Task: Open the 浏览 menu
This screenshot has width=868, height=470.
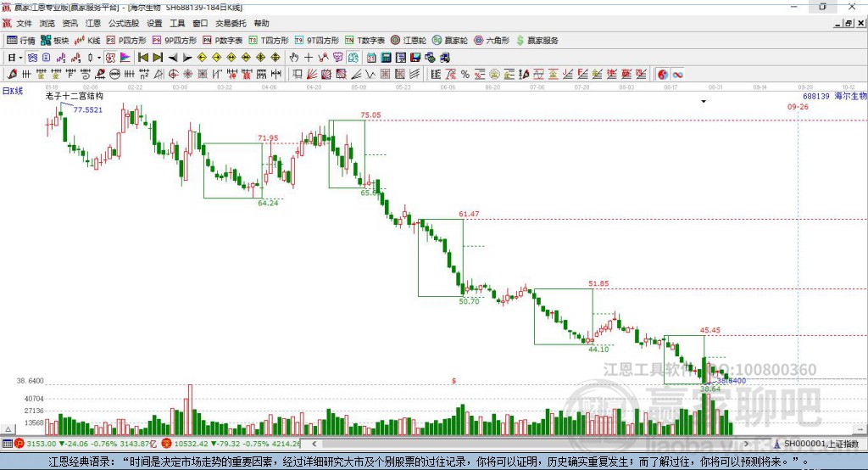Action: [x=47, y=23]
